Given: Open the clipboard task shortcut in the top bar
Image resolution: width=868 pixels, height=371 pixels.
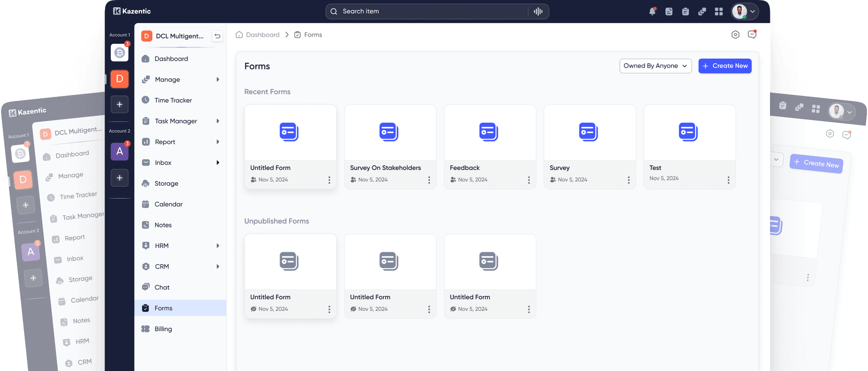Looking at the screenshot, I should (685, 12).
